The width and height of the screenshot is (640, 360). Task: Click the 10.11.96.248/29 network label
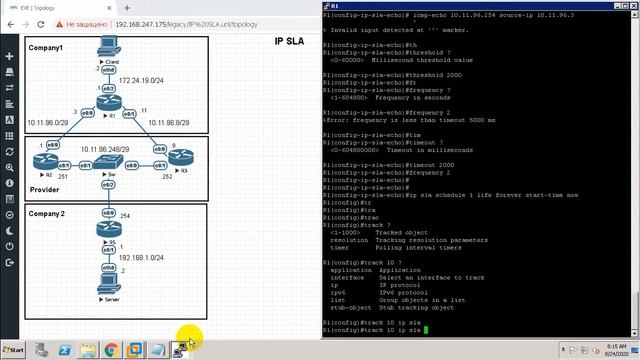coord(105,149)
